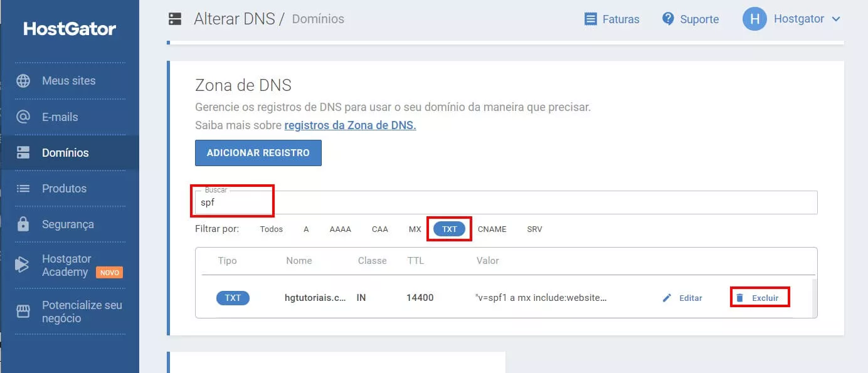Click the record name hgtutoriais.c...

point(315,298)
